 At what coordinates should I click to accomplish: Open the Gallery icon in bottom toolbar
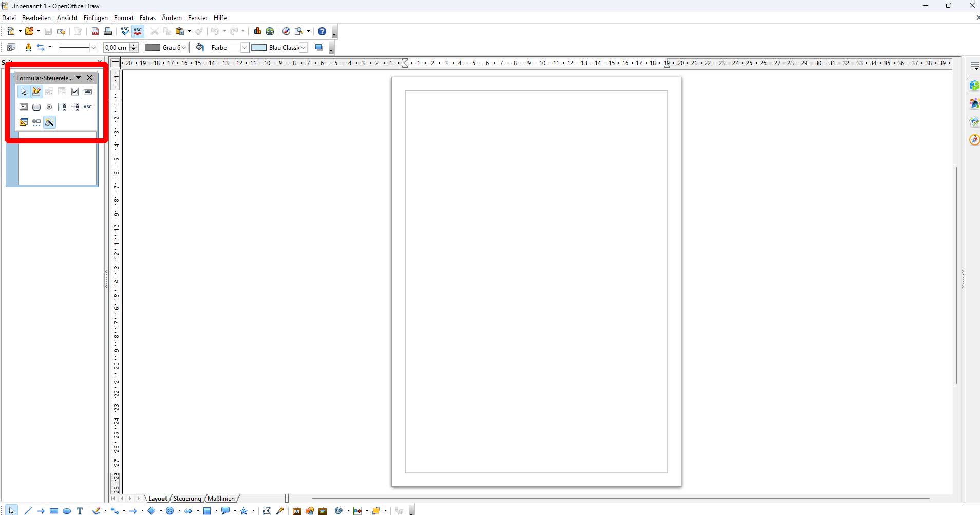(x=323, y=510)
